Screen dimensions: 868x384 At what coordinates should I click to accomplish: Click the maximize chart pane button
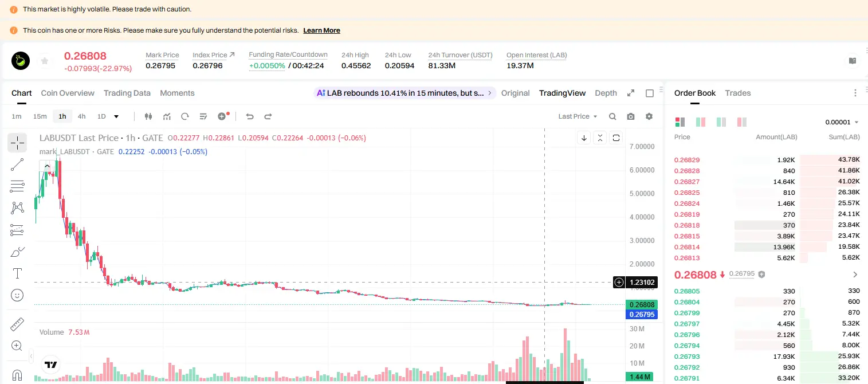616,138
